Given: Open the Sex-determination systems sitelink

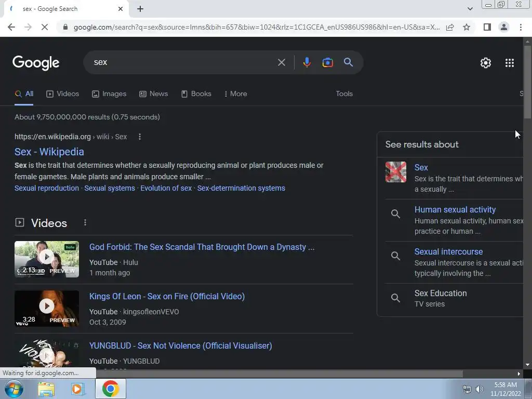Looking at the screenshot, I should [241, 188].
